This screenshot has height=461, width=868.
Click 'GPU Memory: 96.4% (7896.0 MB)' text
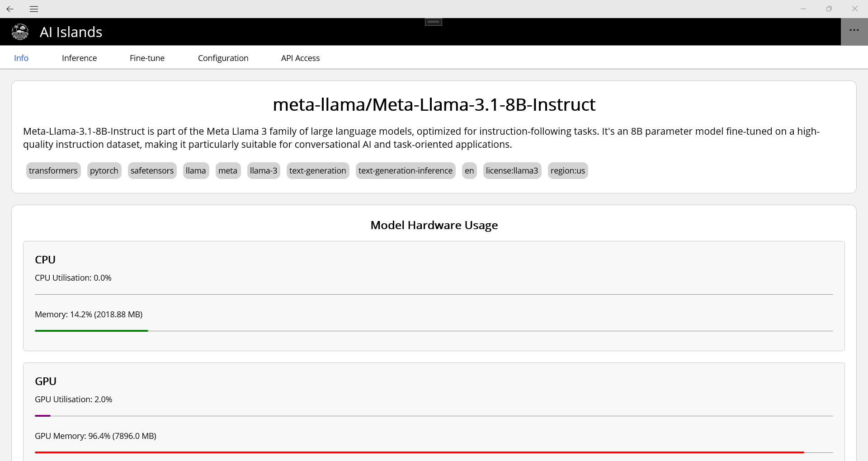coord(95,436)
